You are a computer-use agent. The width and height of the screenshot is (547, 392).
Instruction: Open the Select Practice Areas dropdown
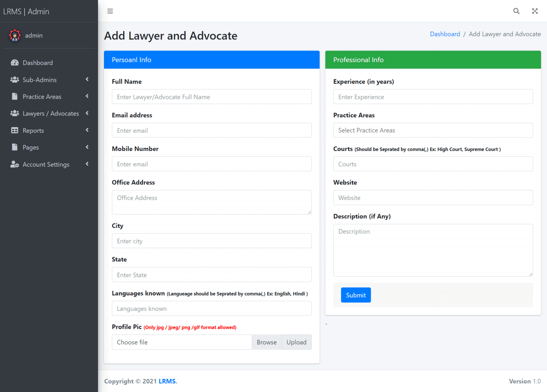pos(433,130)
